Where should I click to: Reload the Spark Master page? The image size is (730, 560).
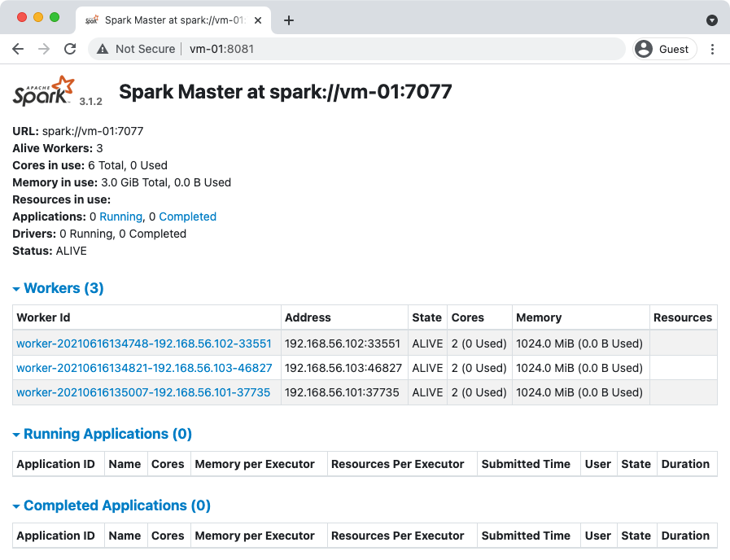pos(70,49)
